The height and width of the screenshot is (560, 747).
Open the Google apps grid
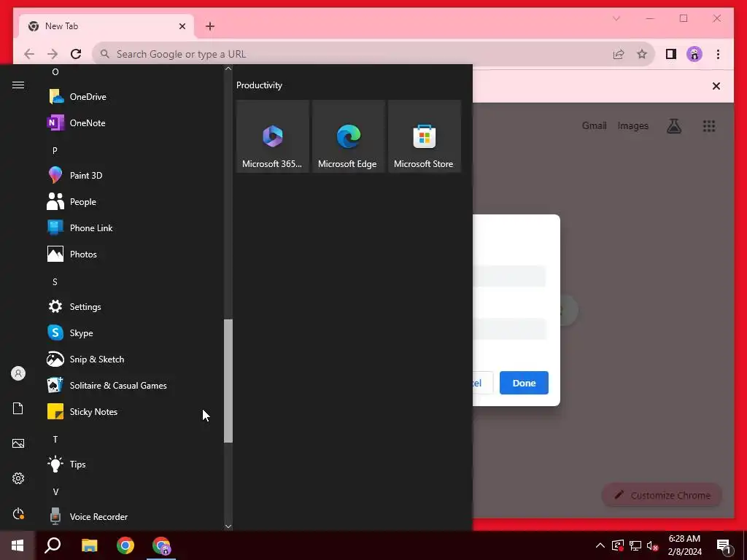(x=709, y=125)
